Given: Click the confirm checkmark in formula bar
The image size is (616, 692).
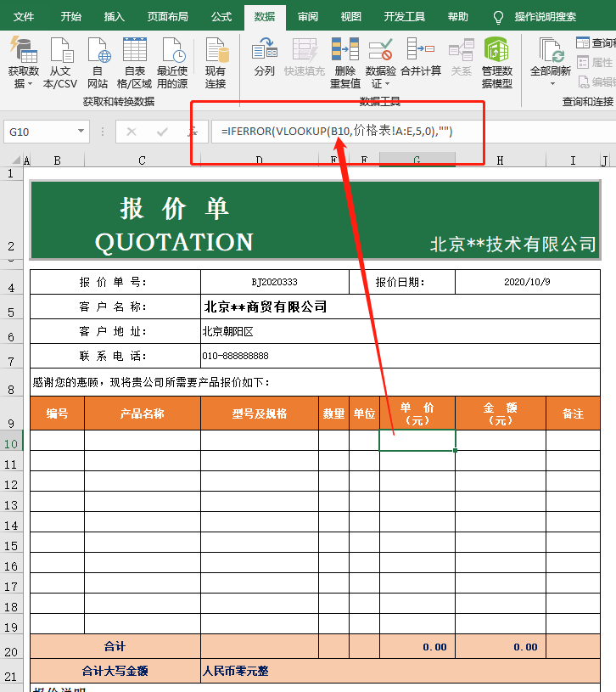Looking at the screenshot, I should click(x=162, y=132).
